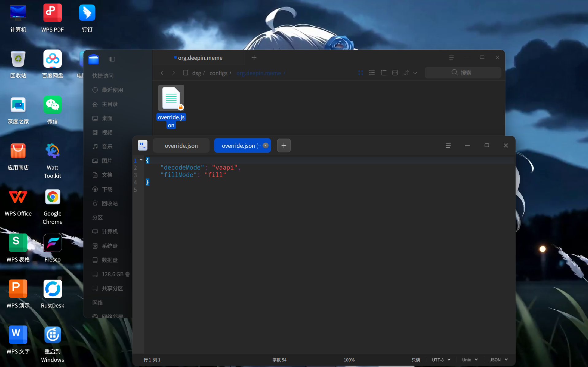Open text editor hamburger menu
This screenshot has height=367, width=588.
click(448, 145)
